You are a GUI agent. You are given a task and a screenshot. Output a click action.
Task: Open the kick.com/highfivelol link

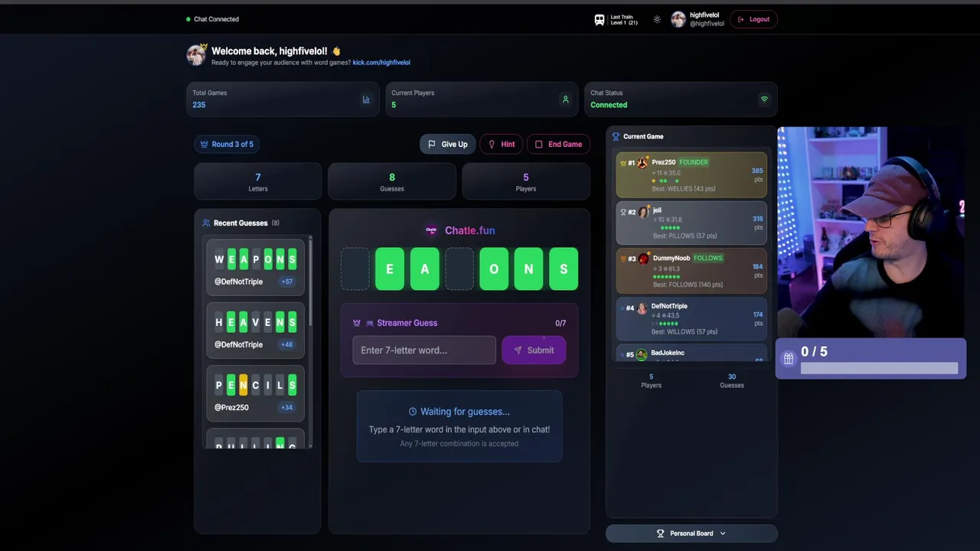click(381, 63)
